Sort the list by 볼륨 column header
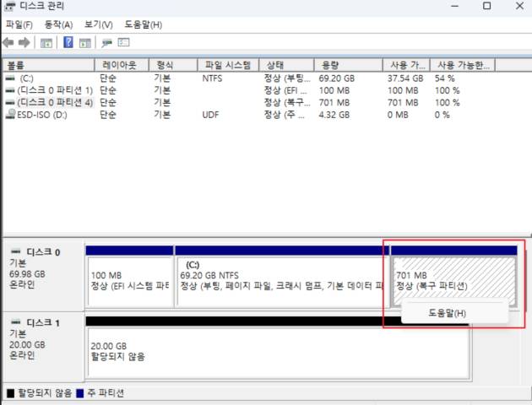 (x=47, y=65)
